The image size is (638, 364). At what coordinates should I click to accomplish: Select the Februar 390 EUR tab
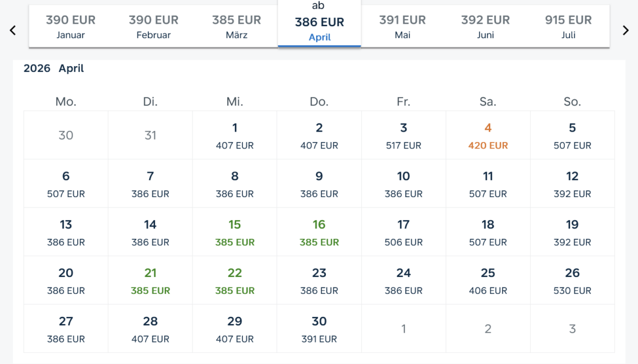154,27
